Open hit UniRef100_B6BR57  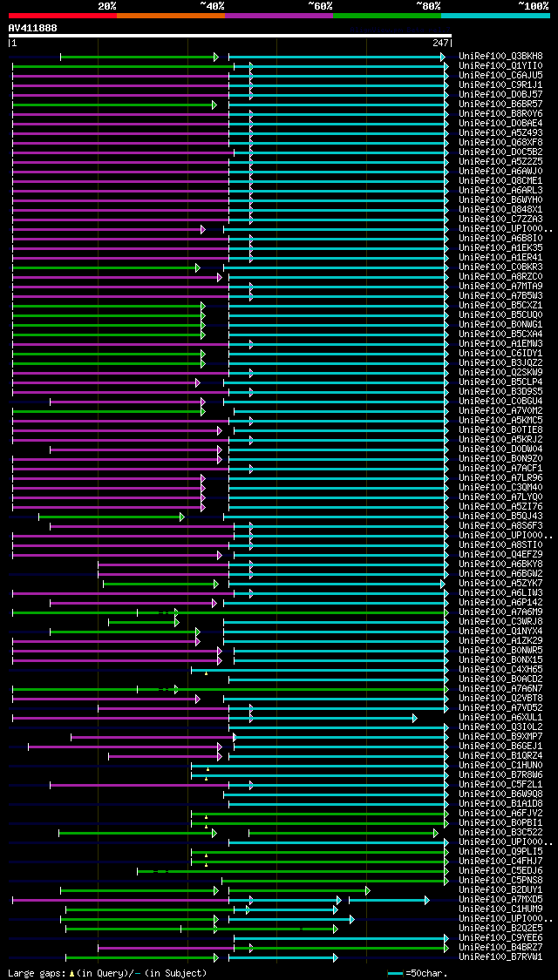[500, 104]
